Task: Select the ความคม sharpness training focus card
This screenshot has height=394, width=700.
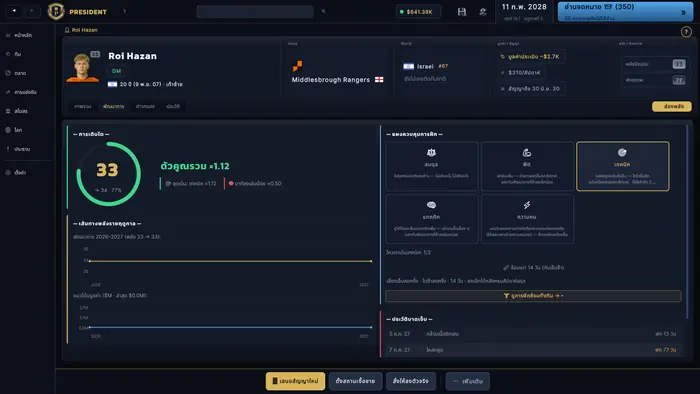Action: click(527, 219)
